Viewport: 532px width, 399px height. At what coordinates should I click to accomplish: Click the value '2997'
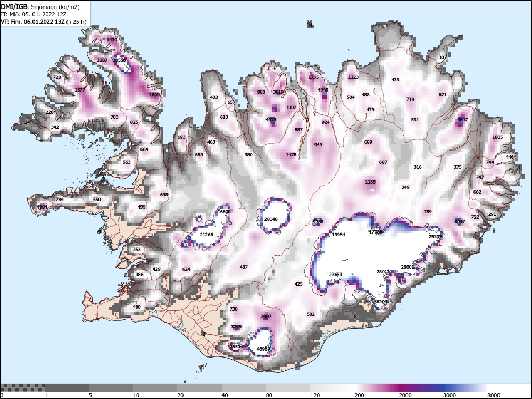(x=266, y=317)
